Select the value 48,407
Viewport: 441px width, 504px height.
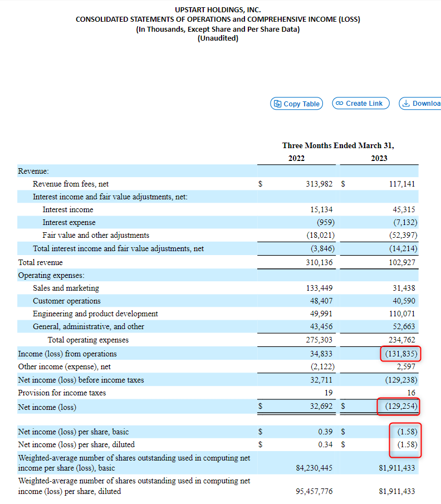click(321, 301)
